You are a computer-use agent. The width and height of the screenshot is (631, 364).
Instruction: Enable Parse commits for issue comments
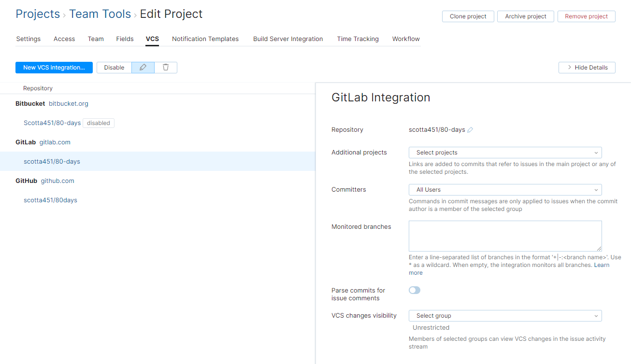tap(414, 290)
